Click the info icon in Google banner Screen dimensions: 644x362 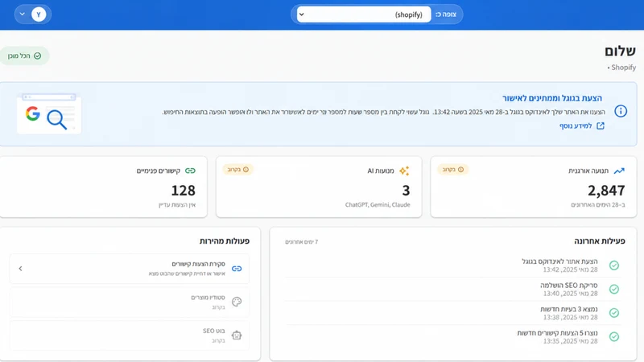point(621,111)
